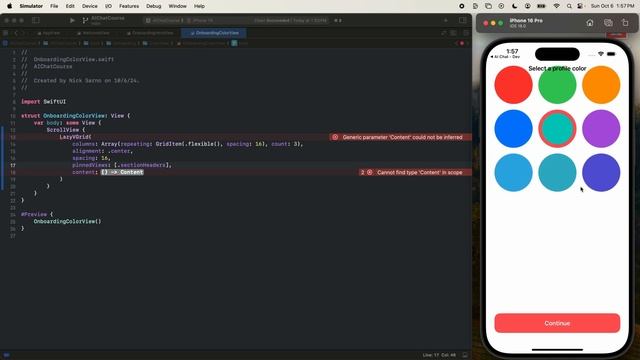Open the Help menu

(199, 6)
